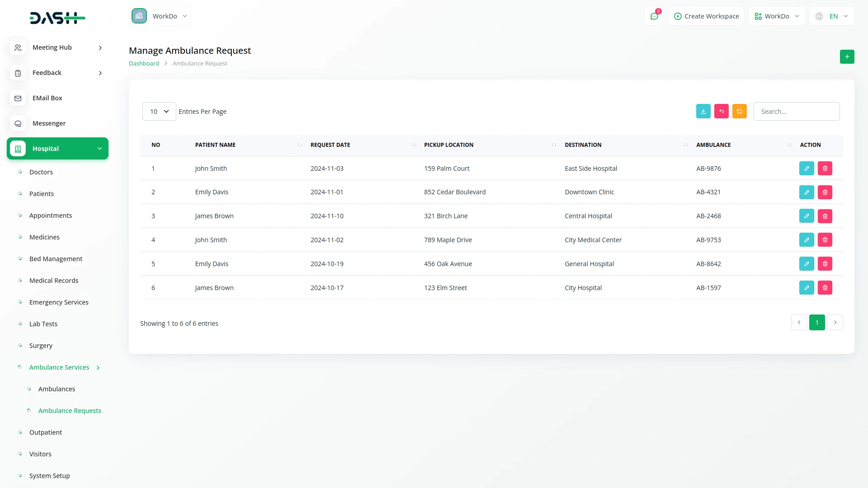Open Ambulances in the sidebar submenu
This screenshot has width=868, height=488.
[x=57, y=389]
